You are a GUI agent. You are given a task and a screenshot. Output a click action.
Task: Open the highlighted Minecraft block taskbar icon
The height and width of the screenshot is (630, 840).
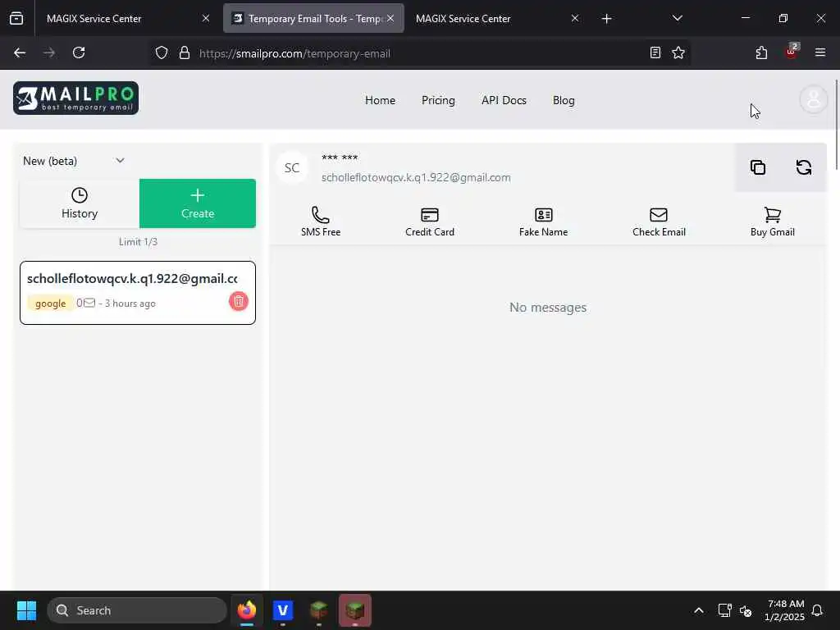(x=354, y=610)
